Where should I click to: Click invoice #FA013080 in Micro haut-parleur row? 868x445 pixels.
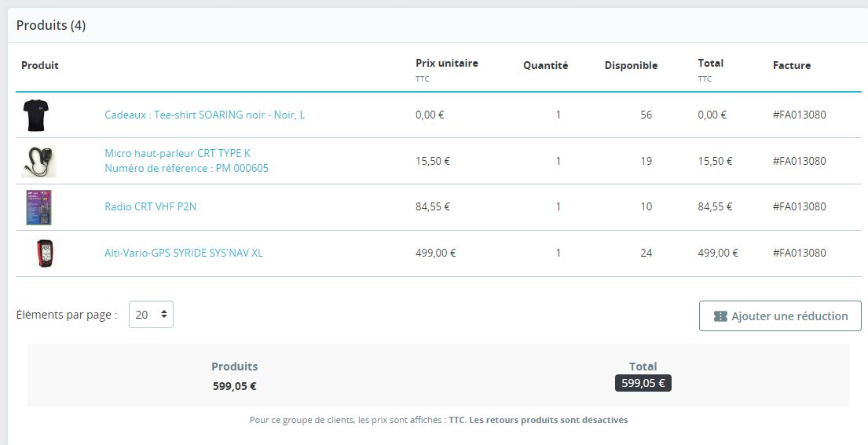pyautogui.click(x=800, y=162)
